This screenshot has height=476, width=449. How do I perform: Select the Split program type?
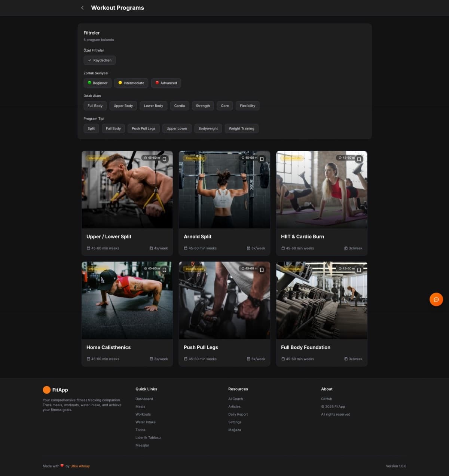click(91, 128)
